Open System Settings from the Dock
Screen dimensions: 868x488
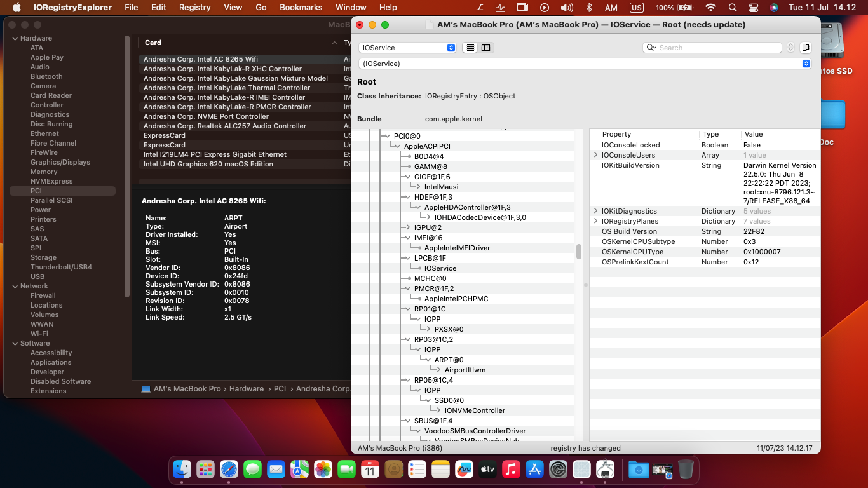pyautogui.click(x=558, y=470)
